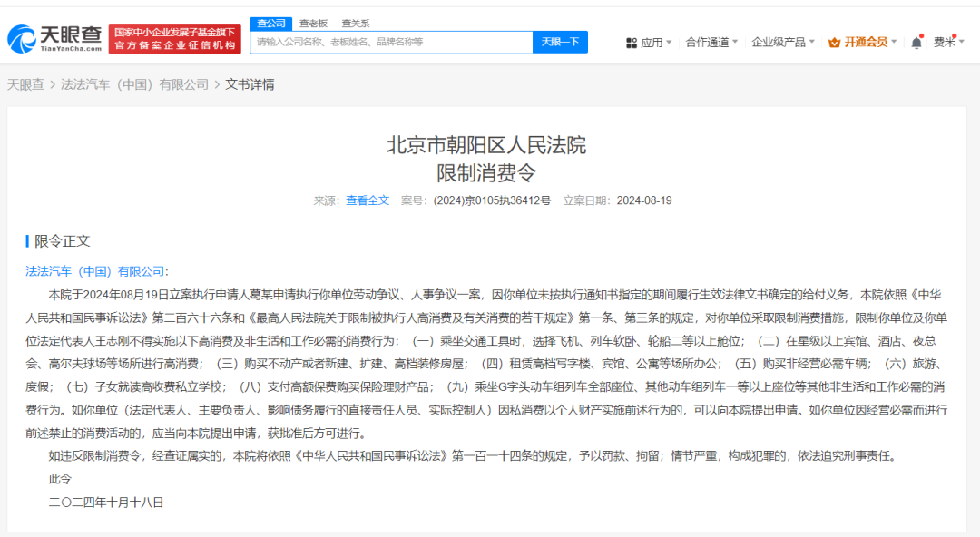Open the 查看全文 source link
This screenshot has height=537, width=980.
point(367,200)
